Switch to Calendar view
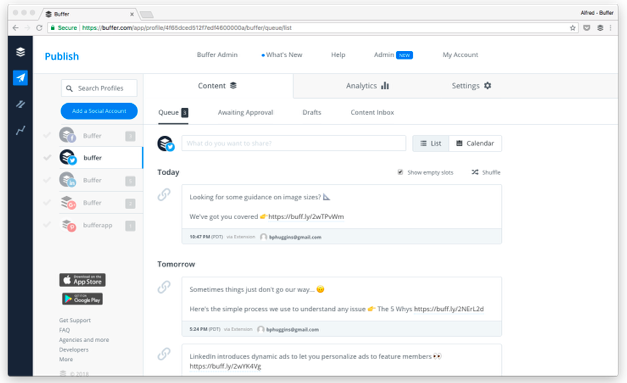The height and width of the screenshot is (383, 627). [x=475, y=143]
